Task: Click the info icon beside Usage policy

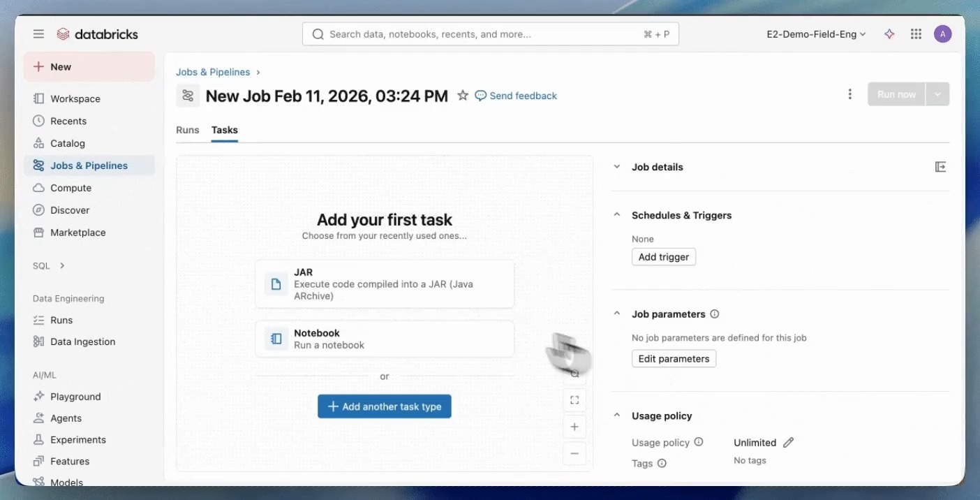Action: point(699,442)
